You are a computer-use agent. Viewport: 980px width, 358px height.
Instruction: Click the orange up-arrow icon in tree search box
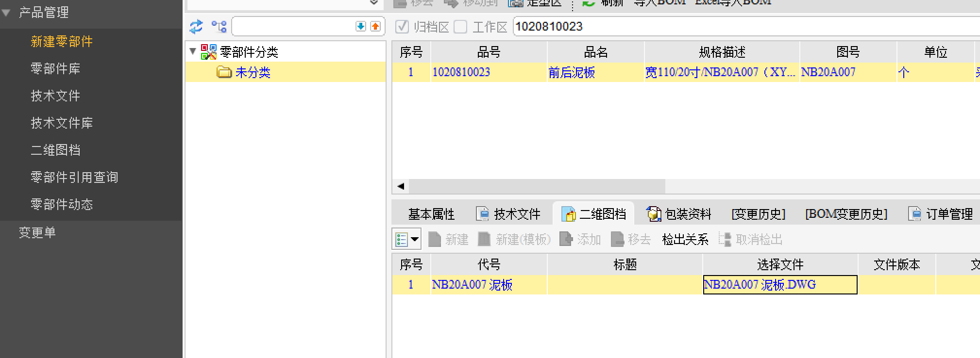[375, 26]
